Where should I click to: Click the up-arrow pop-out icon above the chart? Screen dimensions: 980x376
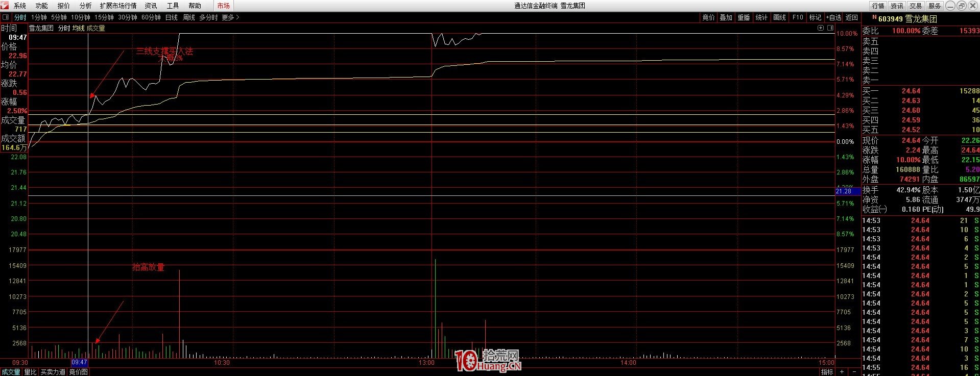click(821, 28)
